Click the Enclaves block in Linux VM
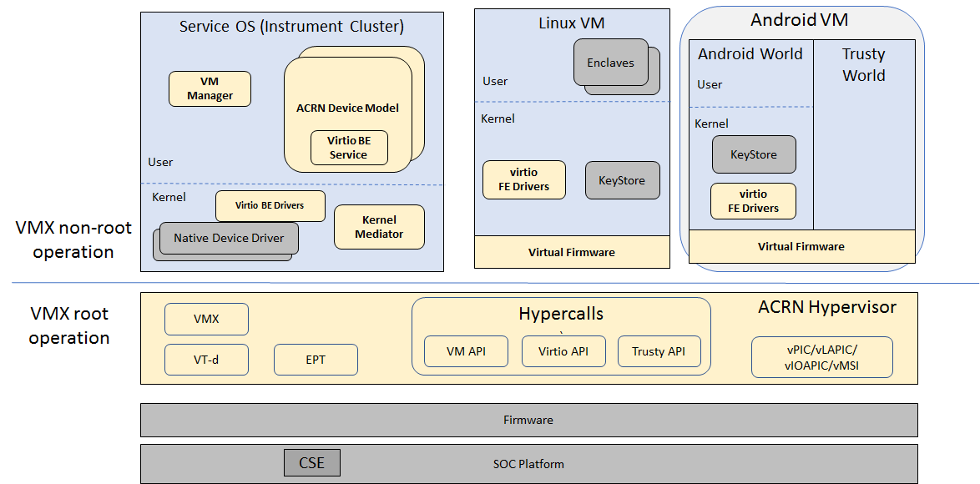Image resolution: width=980 pixels, height=484 pixels. (x=610, y=63)
